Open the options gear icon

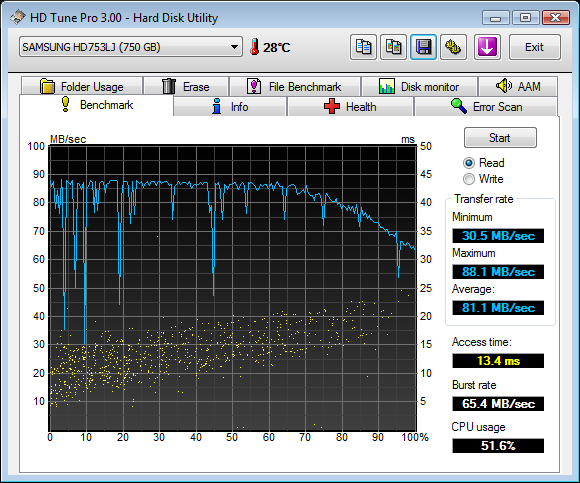pyautogui.click(x=453, y=47)
